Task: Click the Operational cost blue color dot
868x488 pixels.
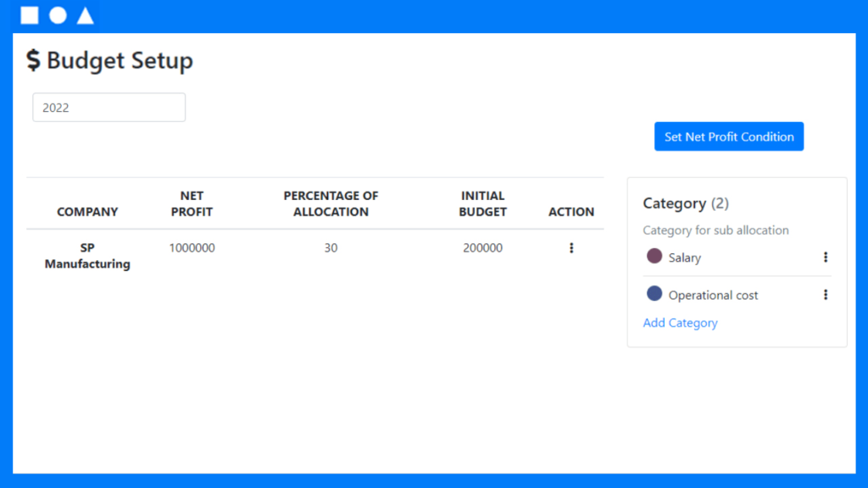Action: [x=654, y=294]
